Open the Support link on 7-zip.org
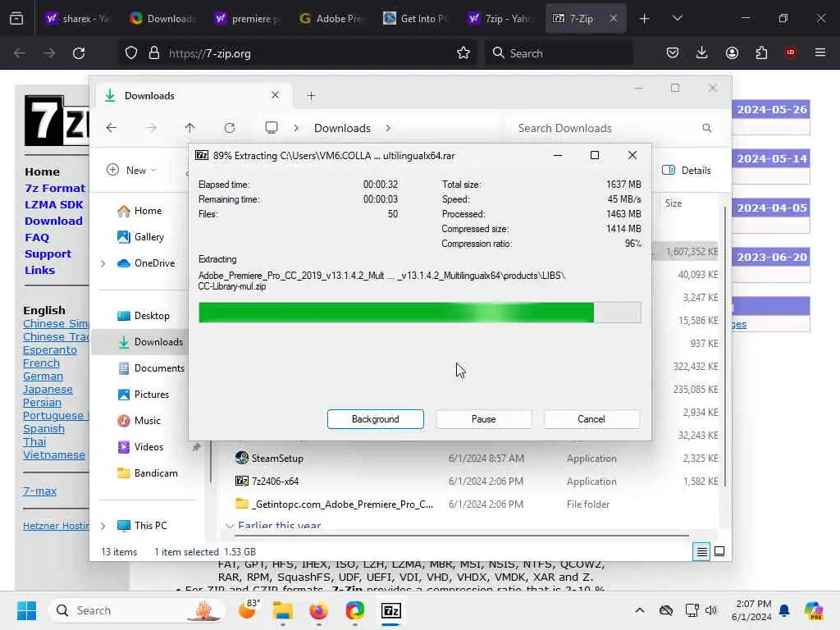840x630 pixels. click(48, 254)
